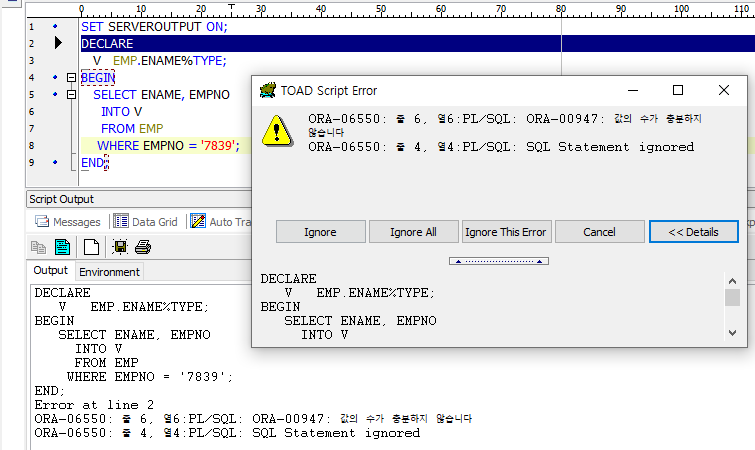This screenshot has width=755, height=450.
Task: Click Ignore This Error button
Action: 506,232
